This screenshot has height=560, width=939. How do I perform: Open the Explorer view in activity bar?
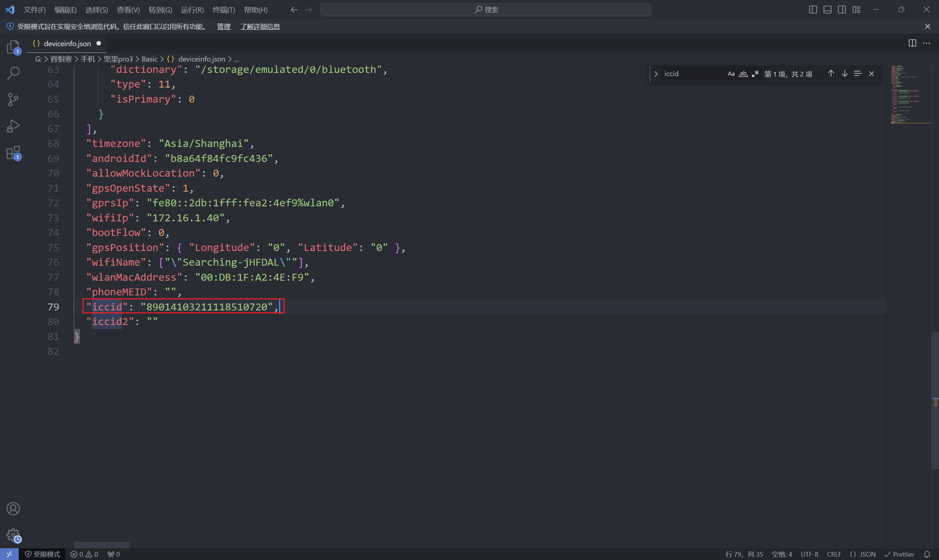coord(13,47)
